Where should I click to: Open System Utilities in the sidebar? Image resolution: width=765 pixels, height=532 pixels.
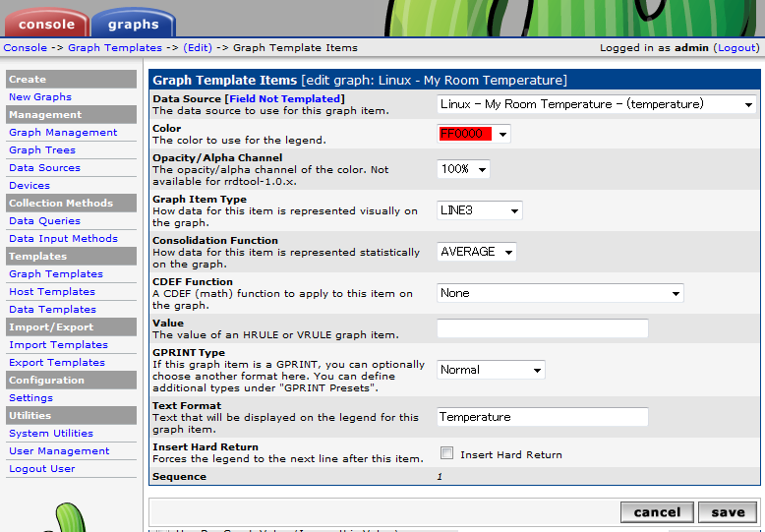click(x=51, y=434)
